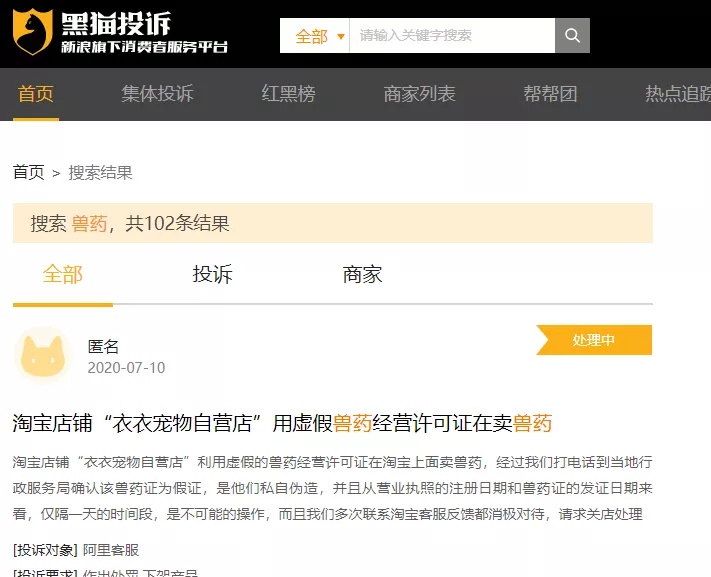Click the 2020-07-10 complaint date
The height and width of the screenshot is (577, 711).
click(x=127, y=368)
